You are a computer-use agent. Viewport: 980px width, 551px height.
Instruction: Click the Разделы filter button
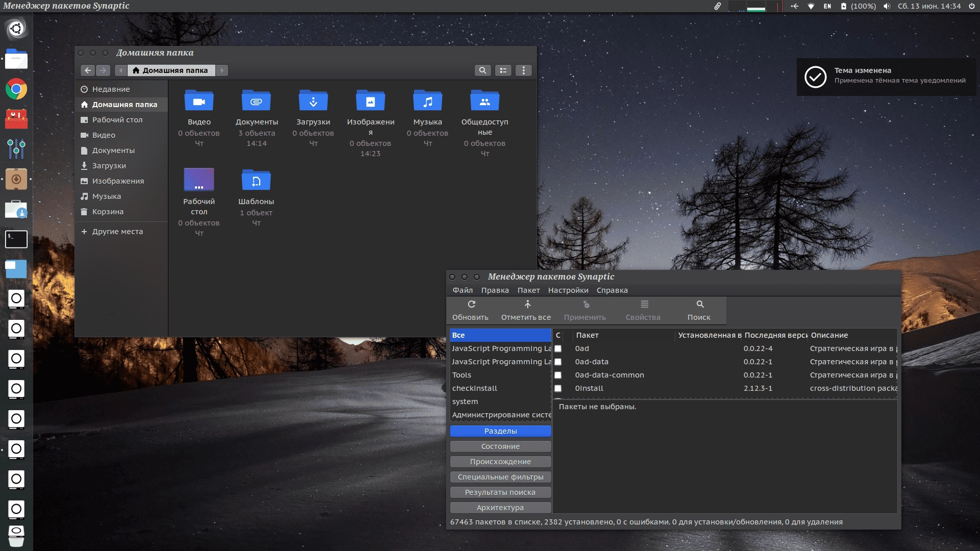[500, 431]
